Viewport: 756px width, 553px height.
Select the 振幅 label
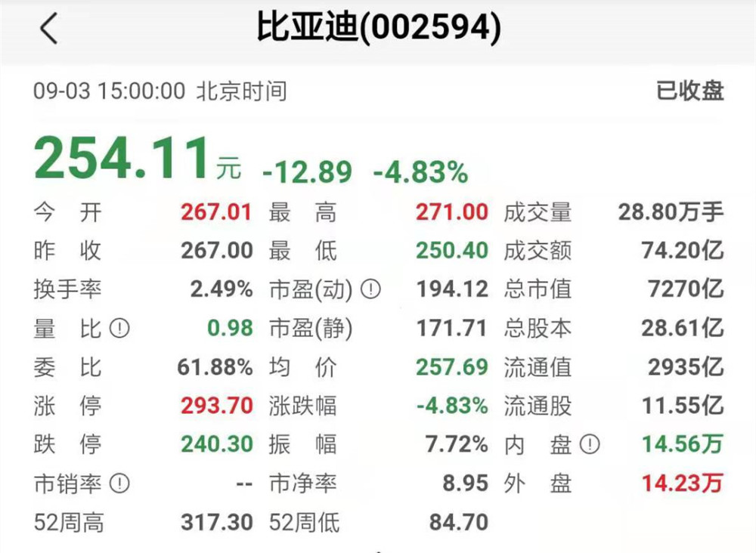(x=303, y=445)
